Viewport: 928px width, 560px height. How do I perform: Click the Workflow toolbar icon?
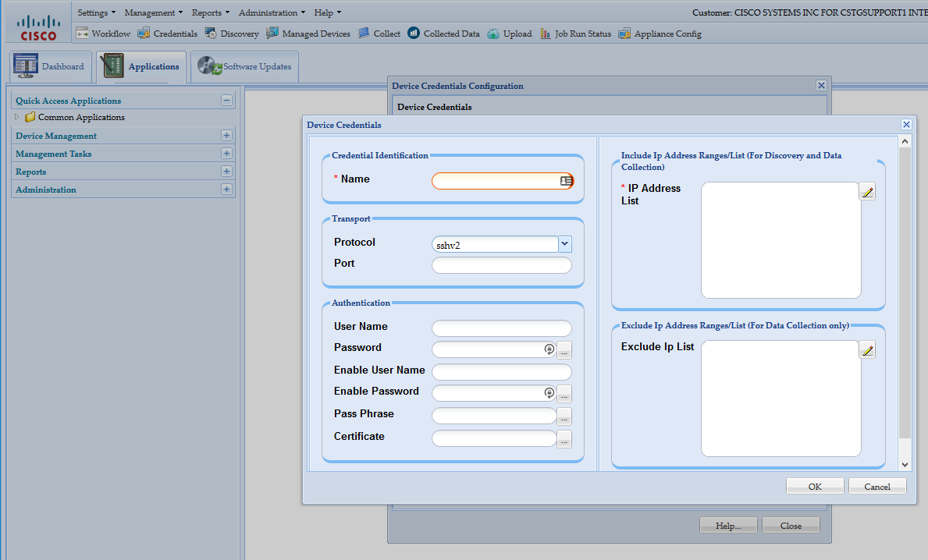[x=82, y=34]
